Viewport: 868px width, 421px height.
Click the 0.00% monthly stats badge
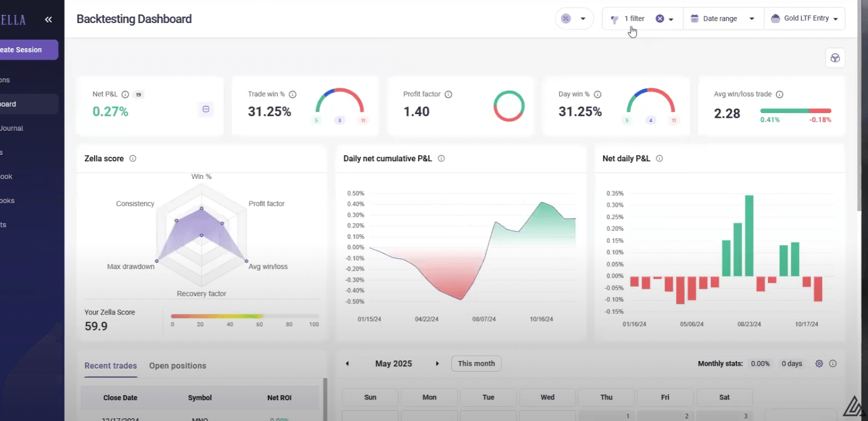coord(760,364)
